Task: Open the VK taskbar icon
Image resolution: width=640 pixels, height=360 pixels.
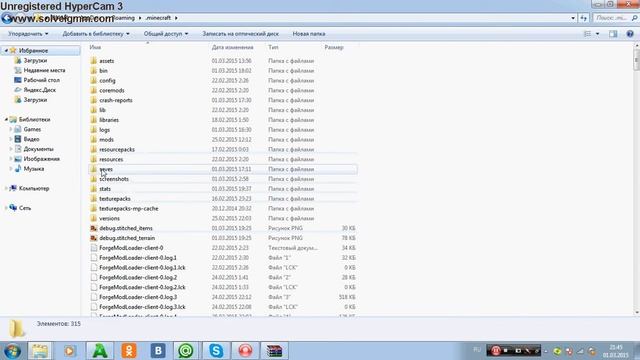Action: coord(158,351)
